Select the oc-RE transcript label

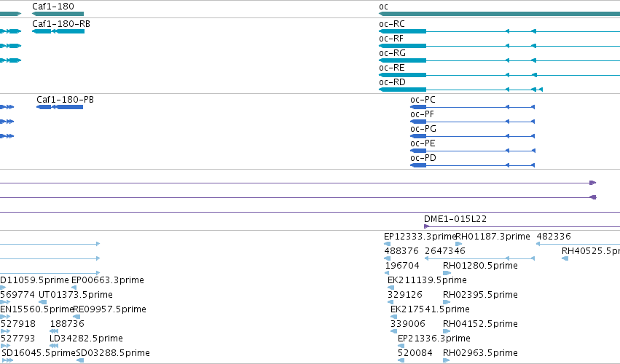392,68
